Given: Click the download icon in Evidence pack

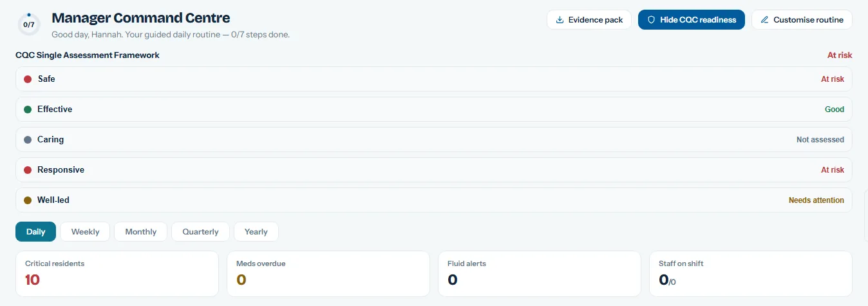Looking at the screenshot, I should click(560, 20).
